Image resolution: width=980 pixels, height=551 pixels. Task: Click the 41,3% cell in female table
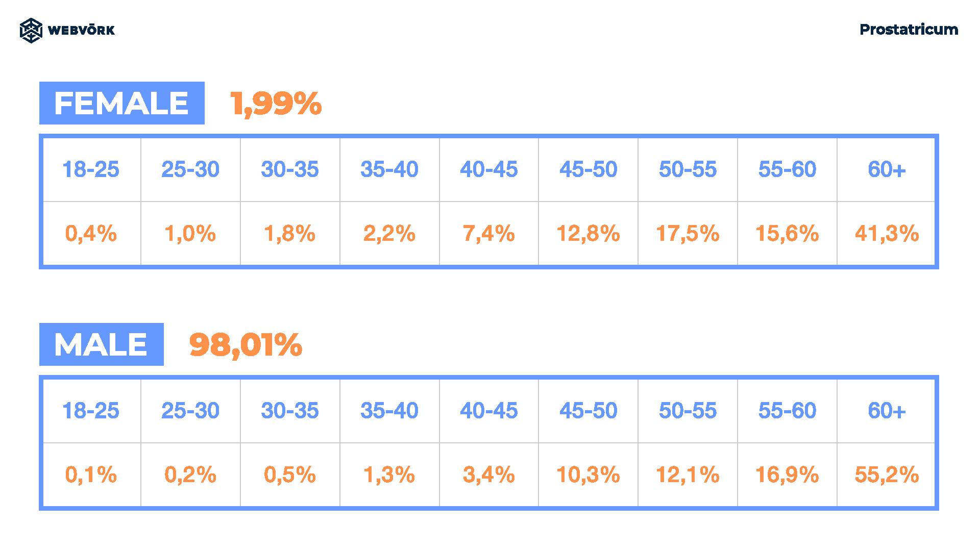click(x=887, y=234)
